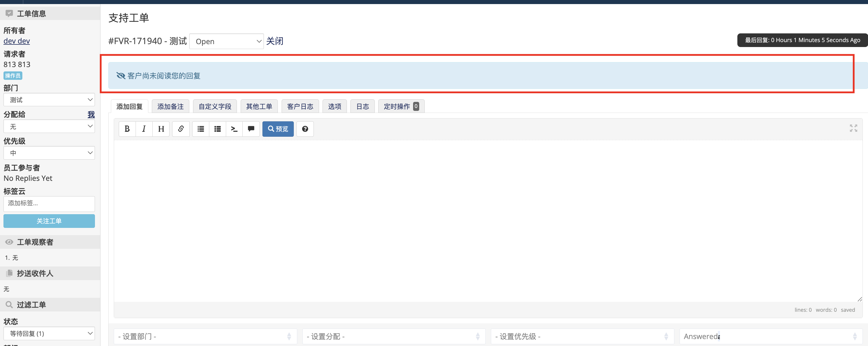Open the 分配给 dropdown showing 无
868x346 pixels.
click(49, 126)
